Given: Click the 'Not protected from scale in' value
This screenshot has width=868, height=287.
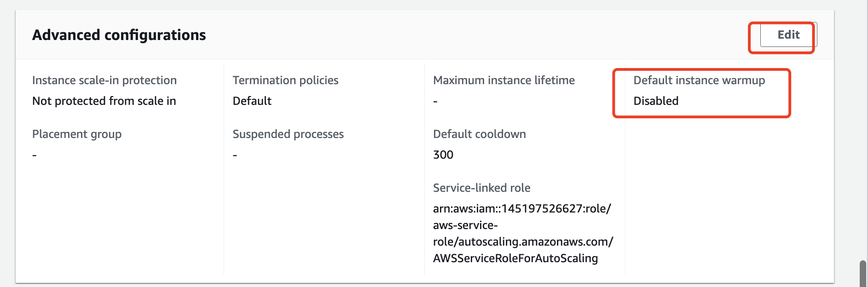Looking at the screenshot, I should coord(104,101).
